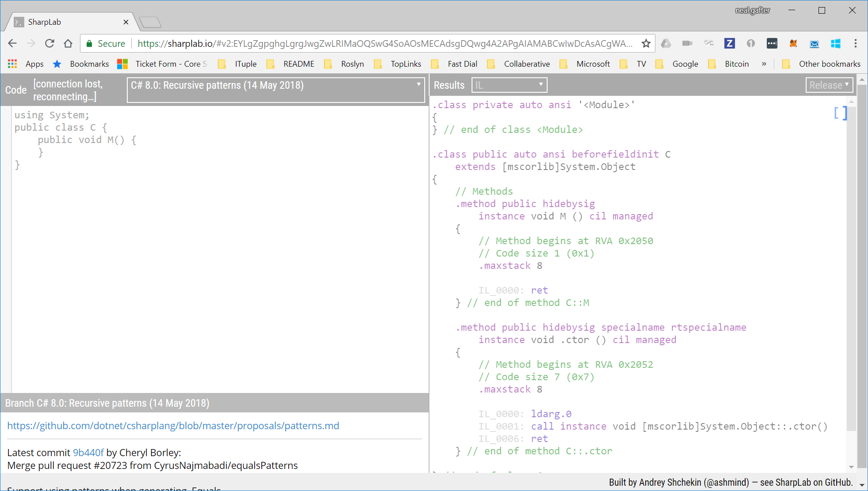Open the email extension icon

pyautogui.click(x=815, y=43)
